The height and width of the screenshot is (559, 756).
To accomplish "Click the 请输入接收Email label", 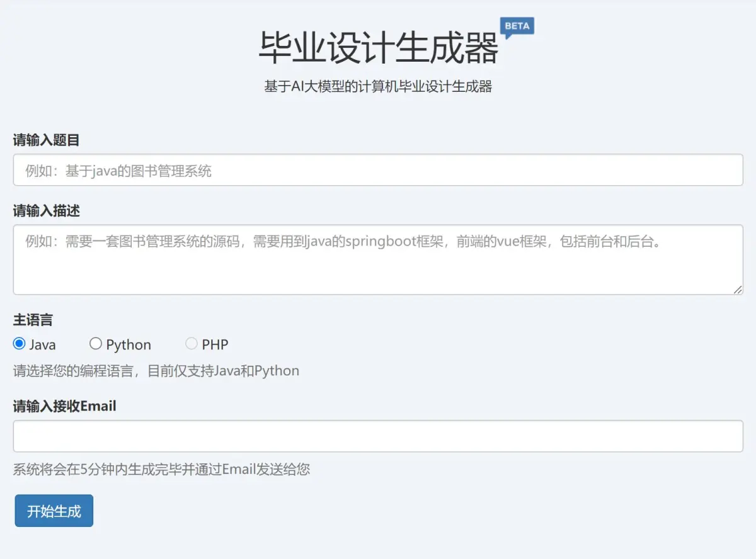I will (65, 406).
